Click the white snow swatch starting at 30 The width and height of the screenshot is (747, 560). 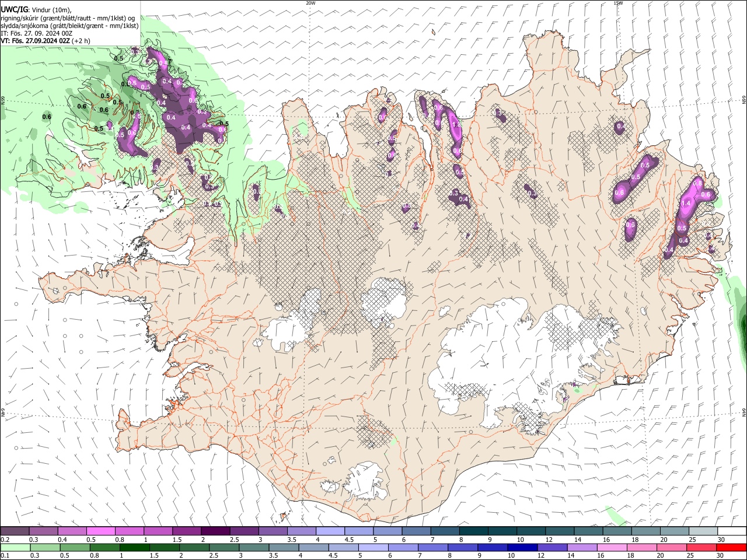(x=732, y=531)
